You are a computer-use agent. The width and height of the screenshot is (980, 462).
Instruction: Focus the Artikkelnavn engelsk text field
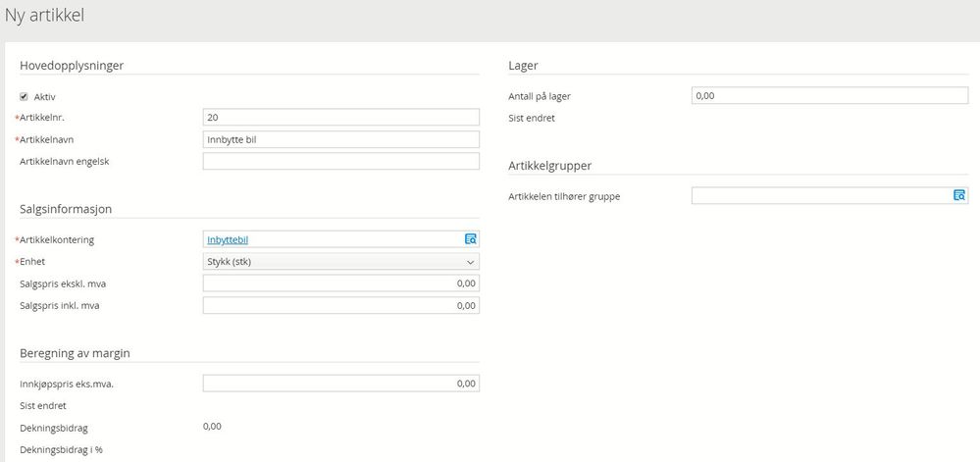[340, 161]
